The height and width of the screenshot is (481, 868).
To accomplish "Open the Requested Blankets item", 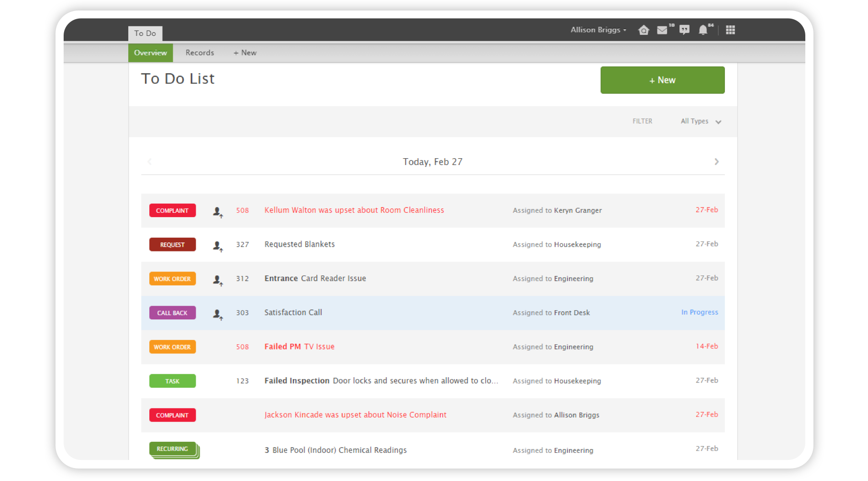I will 300,244.
